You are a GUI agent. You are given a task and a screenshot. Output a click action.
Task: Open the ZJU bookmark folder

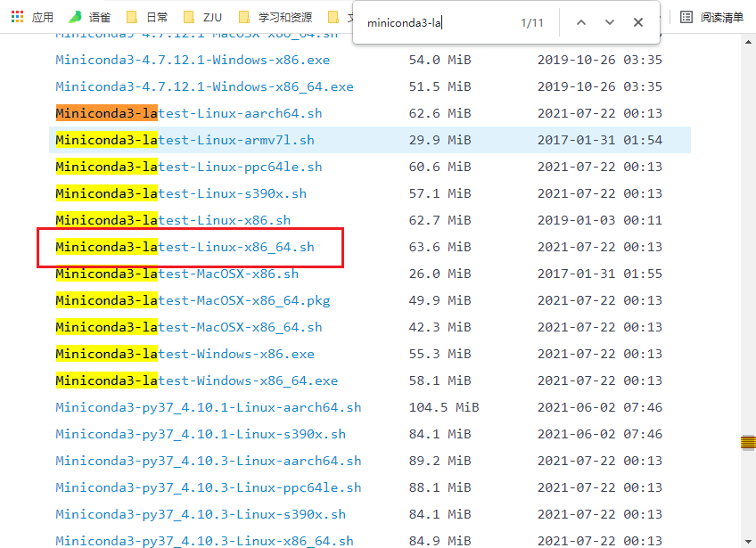tap(203, 17)
